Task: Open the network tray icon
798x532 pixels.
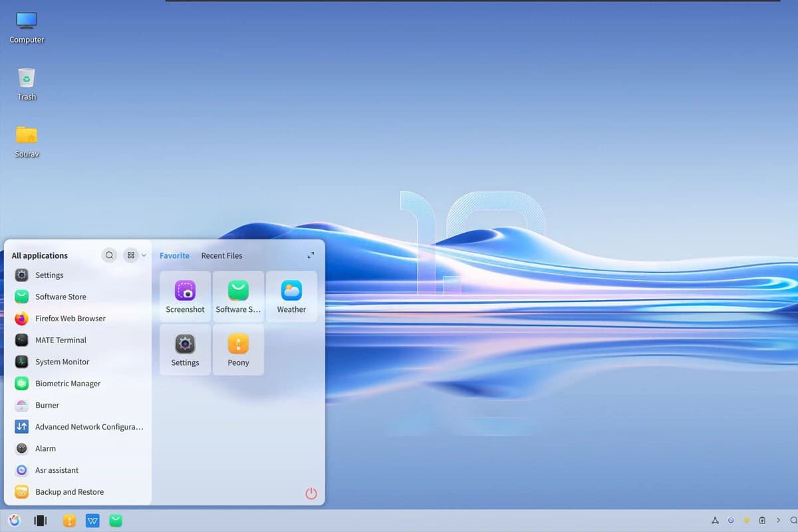Action: click(715, 521)
